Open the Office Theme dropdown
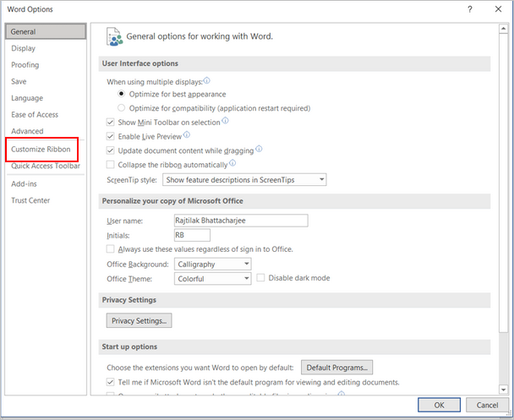Viewport: 514px width, 420px height. [x=213, y=279]
